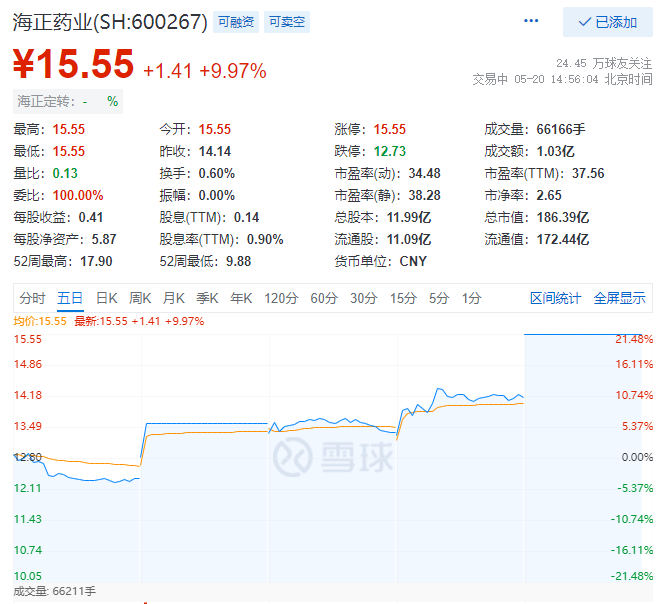Select the 60分 interval tab
The width and height of the screenshot is (668, 604).
[x=324, y=298]
